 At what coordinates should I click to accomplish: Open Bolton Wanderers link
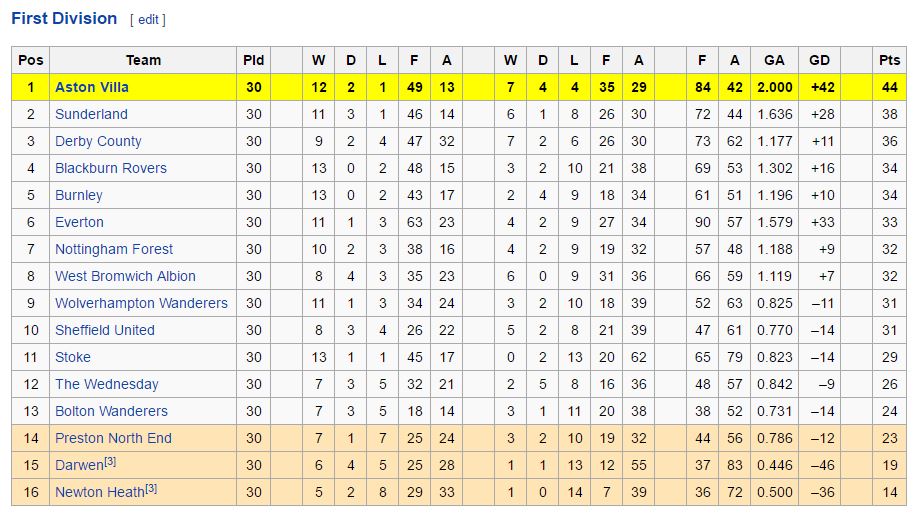pos(111,411)
